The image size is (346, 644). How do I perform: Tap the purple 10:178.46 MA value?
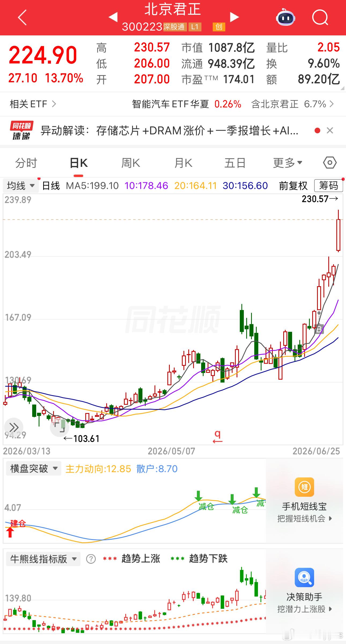coord(146,186)
